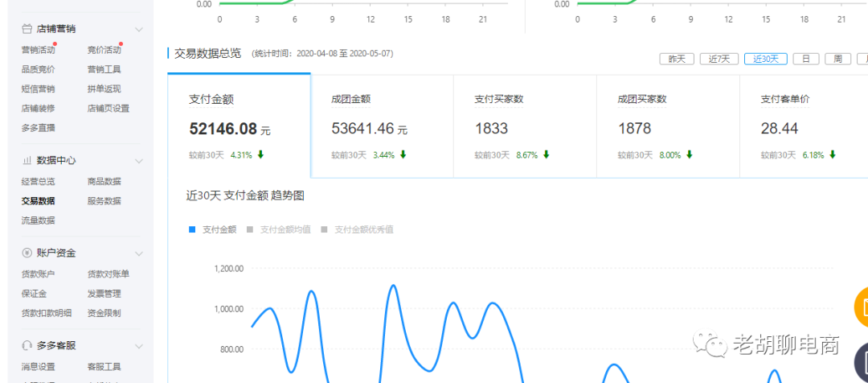Screen dimensions: 868x383
Task: Open the 支付金额 metric card
Action: click(x=240, y=126)
